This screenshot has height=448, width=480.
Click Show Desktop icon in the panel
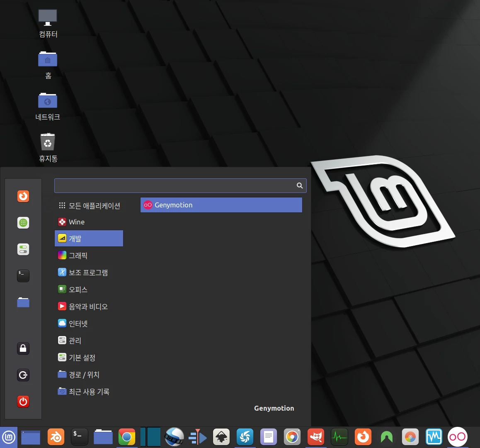31,437
